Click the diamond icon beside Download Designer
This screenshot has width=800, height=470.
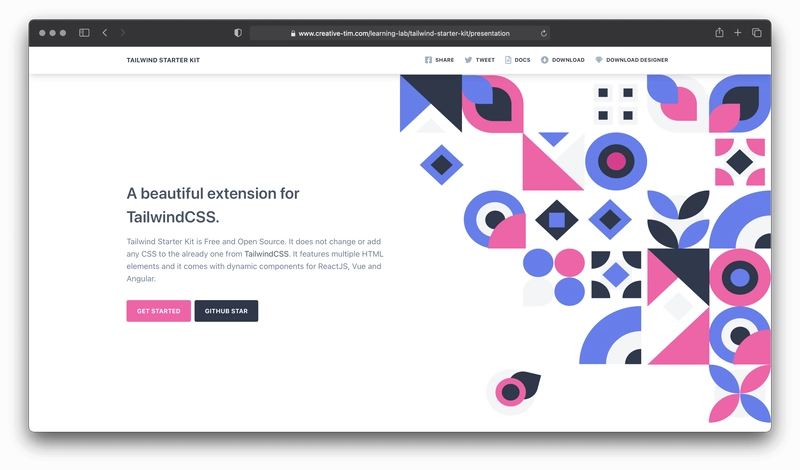pyautogui.click(x=598, y=60)
